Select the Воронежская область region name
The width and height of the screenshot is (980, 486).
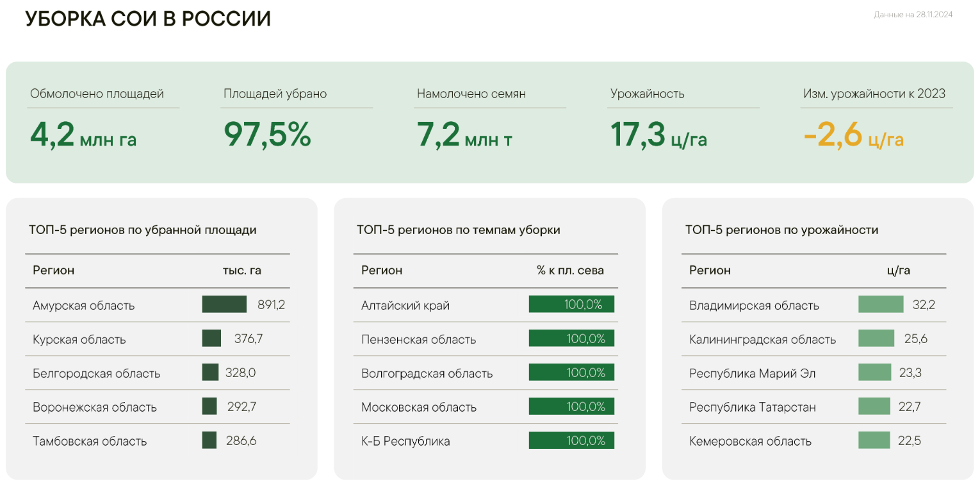click(95, 407)
